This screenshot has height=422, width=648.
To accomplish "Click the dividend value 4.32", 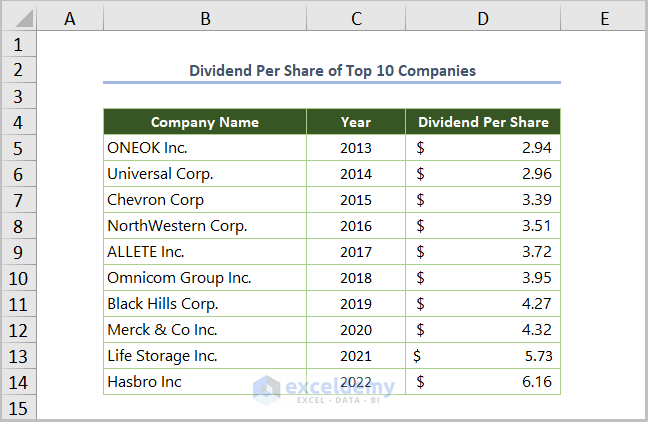I will pyautogui.click(x=536, y=330).
